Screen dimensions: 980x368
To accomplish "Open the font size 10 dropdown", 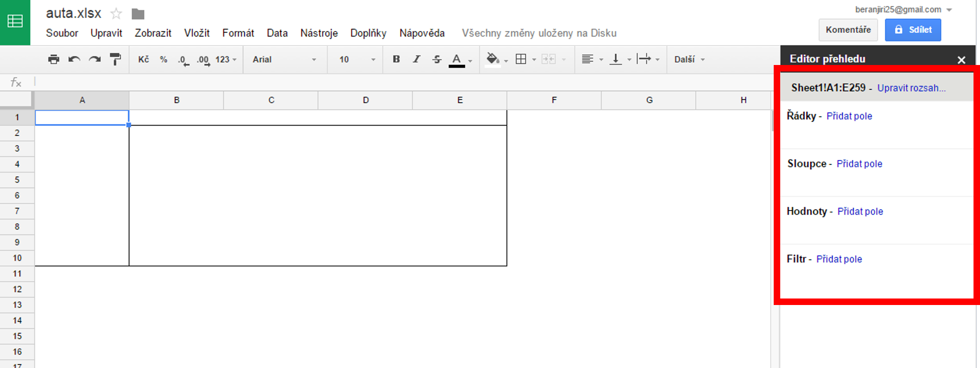I will click(357, 59).
